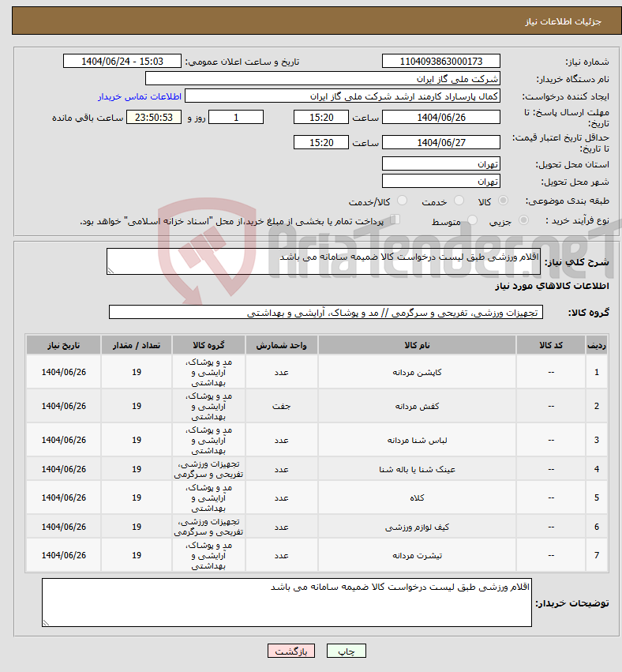622x672 pixels.
Task: Select the کلاه item cell
Action: point(417,497)
